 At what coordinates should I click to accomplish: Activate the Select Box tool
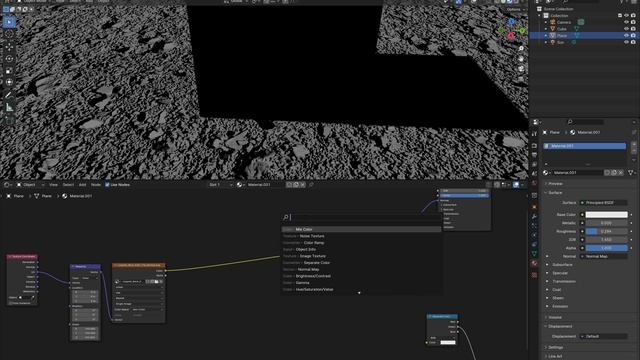[9, 22]
